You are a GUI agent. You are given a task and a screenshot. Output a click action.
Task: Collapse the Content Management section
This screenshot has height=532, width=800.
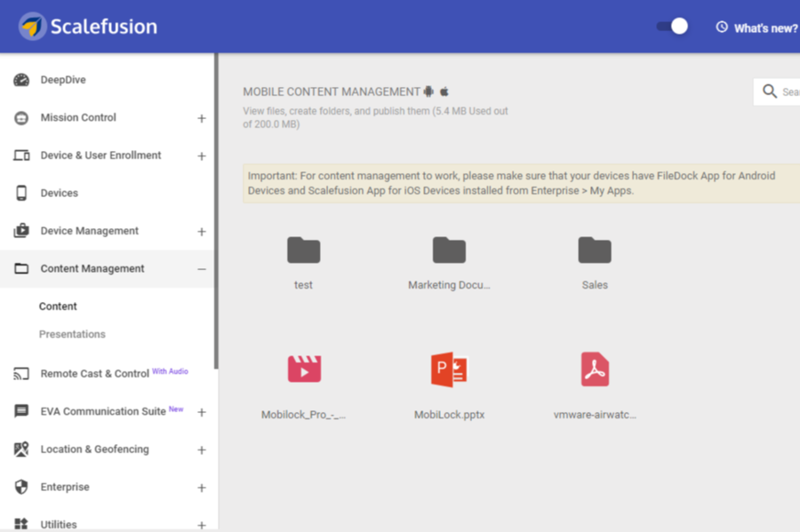click(202, 269)
